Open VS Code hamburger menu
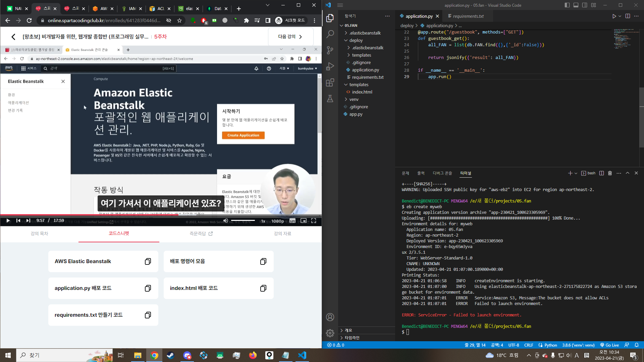Image resolution: width=644 pixels, height=362 pixels. 340,5
